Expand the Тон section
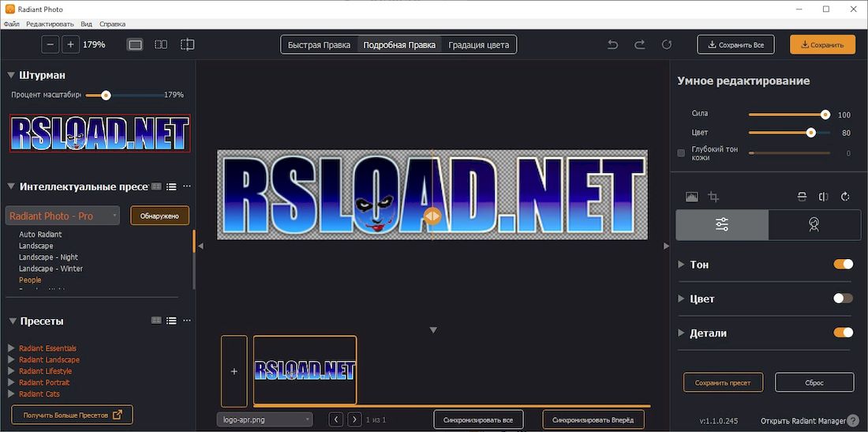 click(682, 265)
